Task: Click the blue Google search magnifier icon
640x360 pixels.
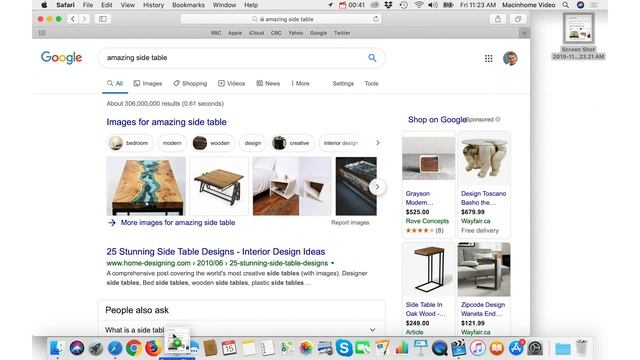Action: pos(372,58)
